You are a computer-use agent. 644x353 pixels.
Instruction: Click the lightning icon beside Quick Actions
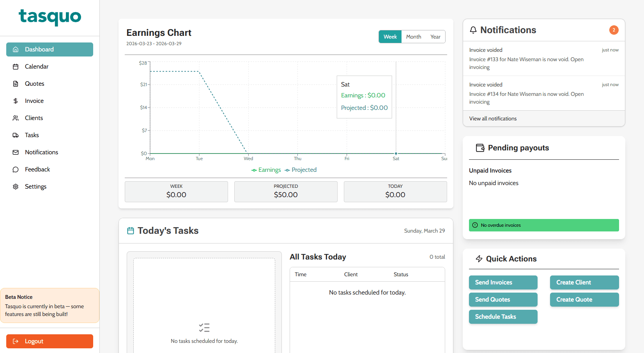click(x=479, y=258)
